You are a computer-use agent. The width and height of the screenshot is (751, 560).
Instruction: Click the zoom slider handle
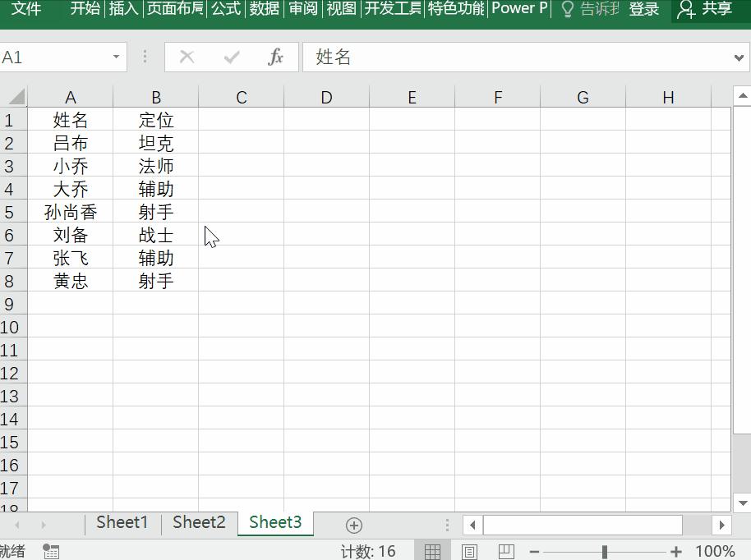pyautogui.click(x=605, y=552)
